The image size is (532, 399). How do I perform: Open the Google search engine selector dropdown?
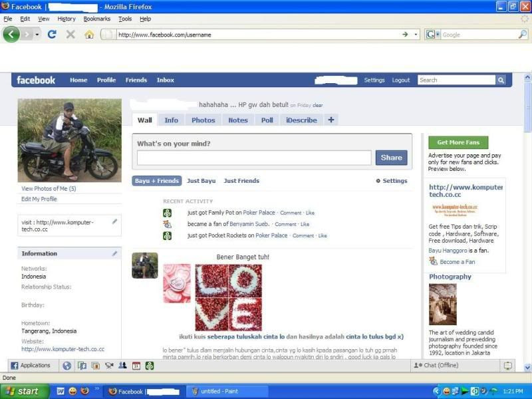click(x=438, y=35)
